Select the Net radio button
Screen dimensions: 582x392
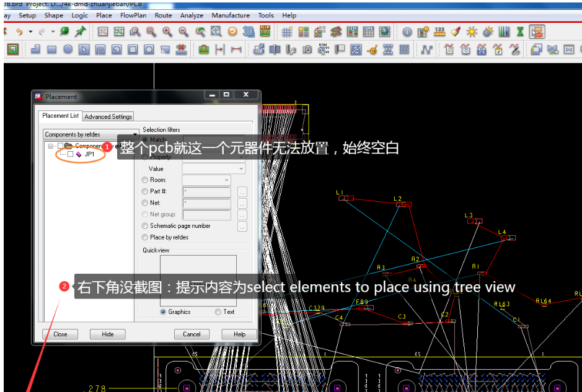(x=145, y=203)
